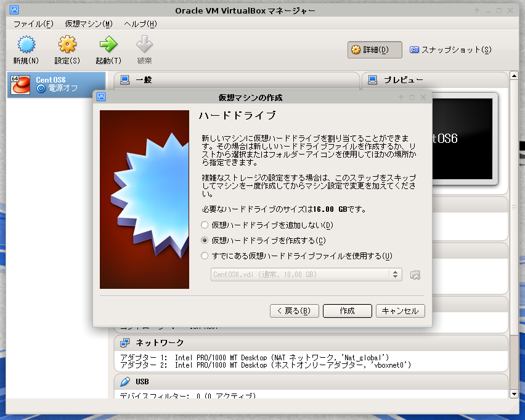525x420 pixels.
Task: Click the CentOS6 preview thumbnail
Action: [462, 139]
